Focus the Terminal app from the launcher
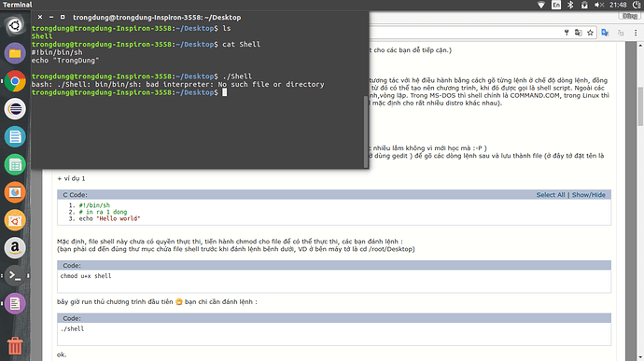Viewport: 644px width, 361px height. (x=15, y=275)
